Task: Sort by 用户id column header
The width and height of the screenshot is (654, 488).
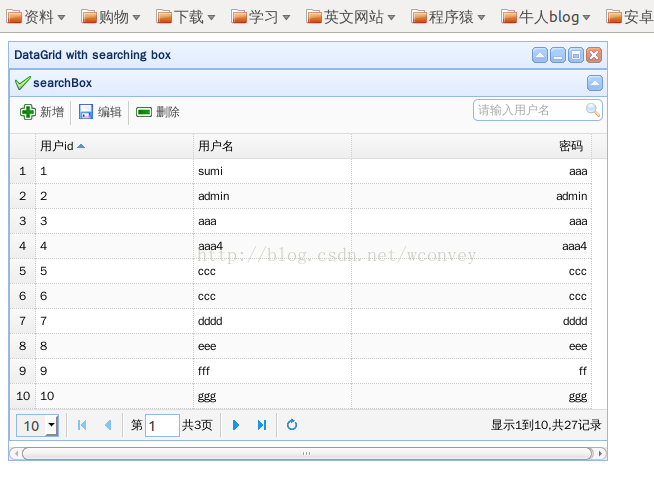Action: click(114, 146)
